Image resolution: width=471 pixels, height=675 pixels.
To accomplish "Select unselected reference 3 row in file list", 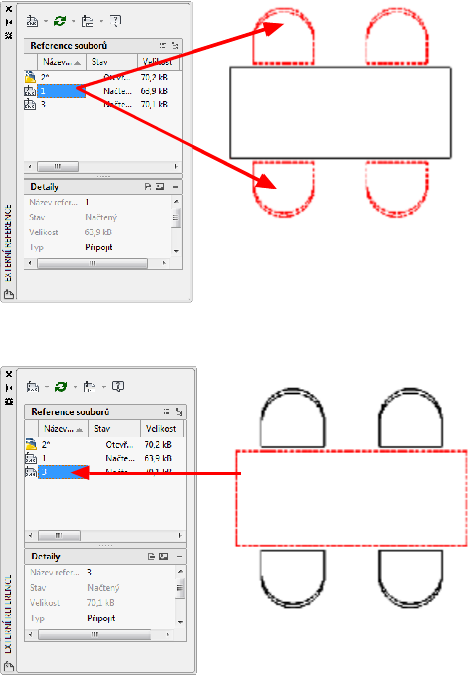I will (x=103, y=104).
